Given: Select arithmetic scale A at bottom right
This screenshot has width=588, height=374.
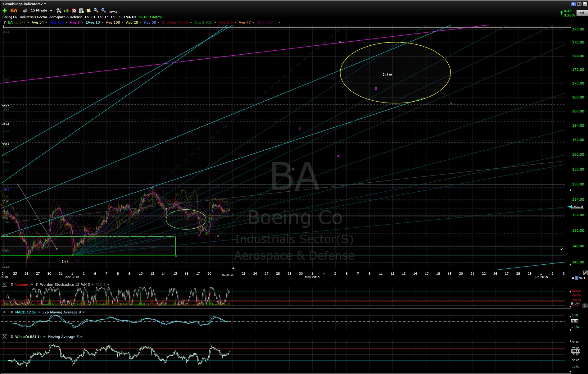Looking at the screenshot, I should click(x=573, y=278).
